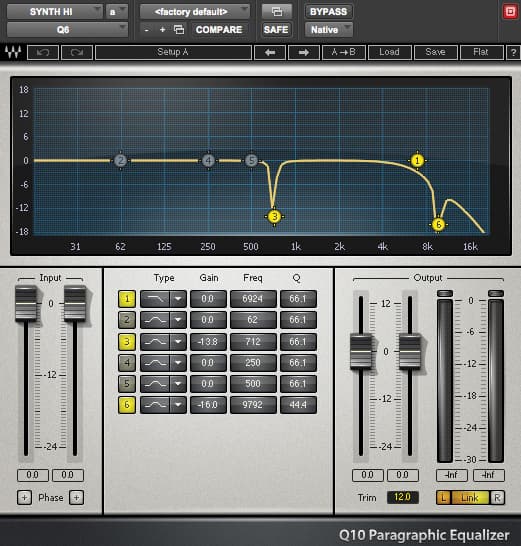Screen dimensions: 521x546
Task: Select next preset with plus button
Action: [162, 30]
